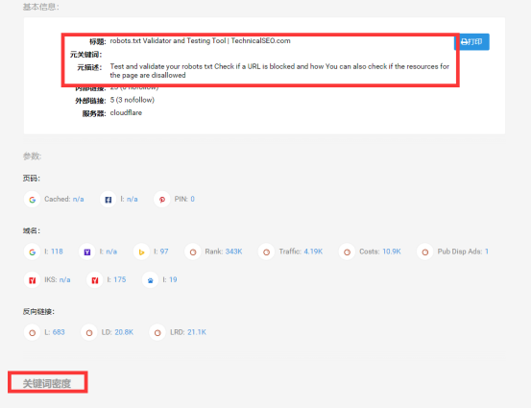Screen dimensions: 532x408
Task: Open the Costs 10.9K link
Action: click(392, 252)
